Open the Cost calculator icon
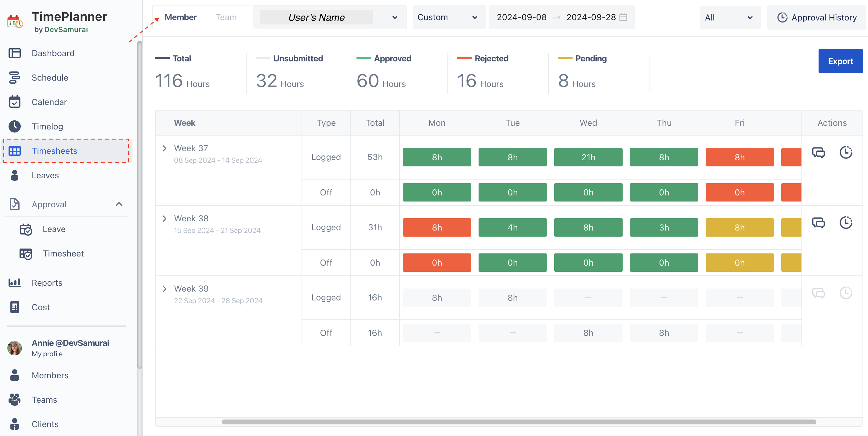Image resolution: width=868 pixels, height=436 pixels. [x=14, y=307]
